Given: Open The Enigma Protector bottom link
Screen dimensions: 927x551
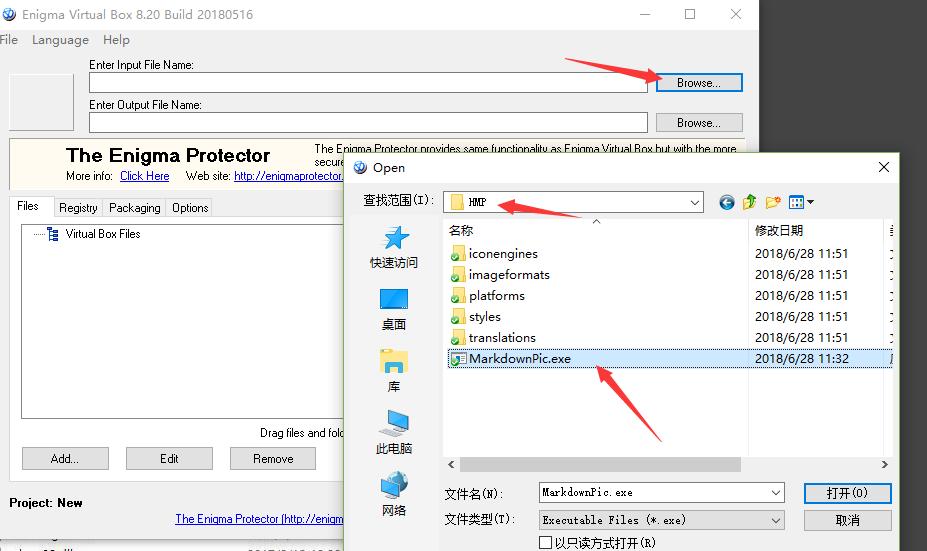Looking at the screenshot, I should 259,519.
